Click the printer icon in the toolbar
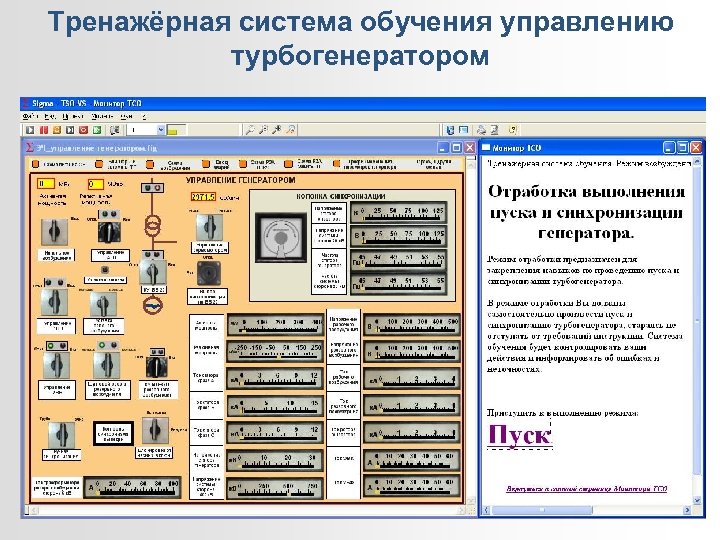Screen dimensions: 720x540 pyautogui.click(x=481, y=130)
